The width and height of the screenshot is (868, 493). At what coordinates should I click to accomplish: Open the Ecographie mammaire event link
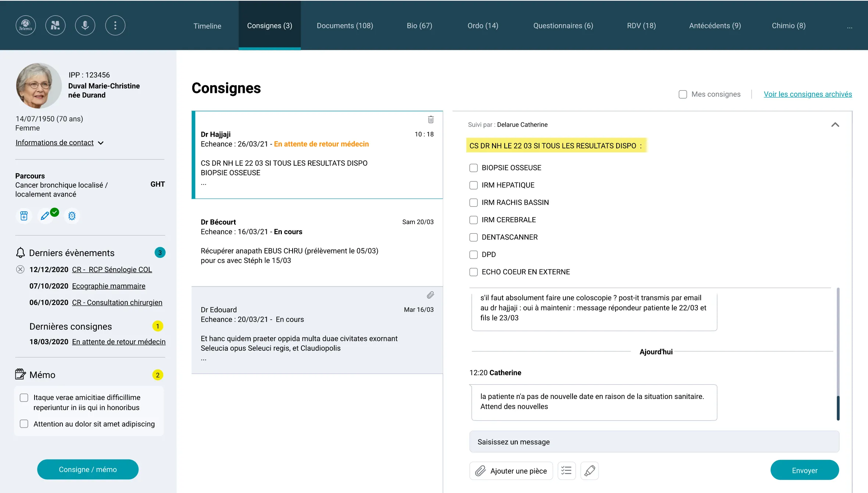pyautogui.click(x=109, y=286)
